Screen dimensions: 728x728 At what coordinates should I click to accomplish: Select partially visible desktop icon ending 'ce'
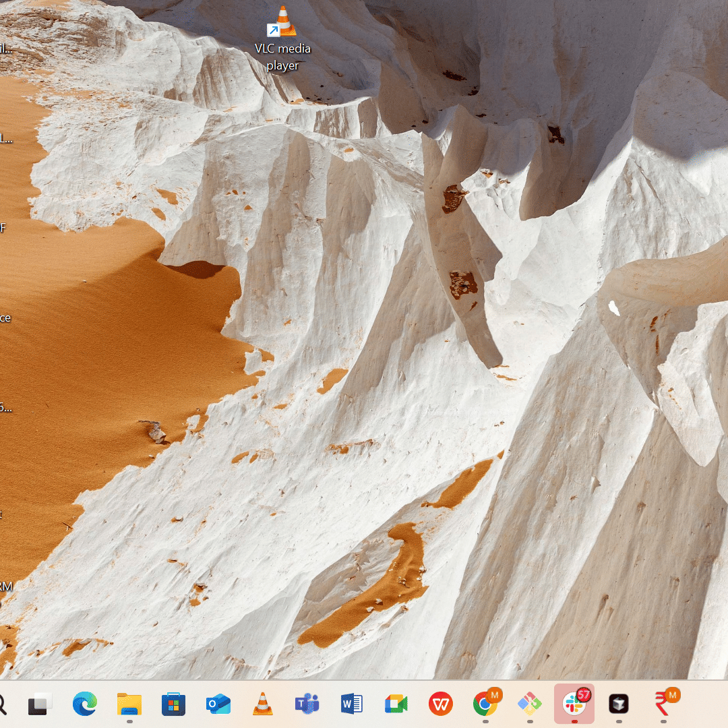5,318
